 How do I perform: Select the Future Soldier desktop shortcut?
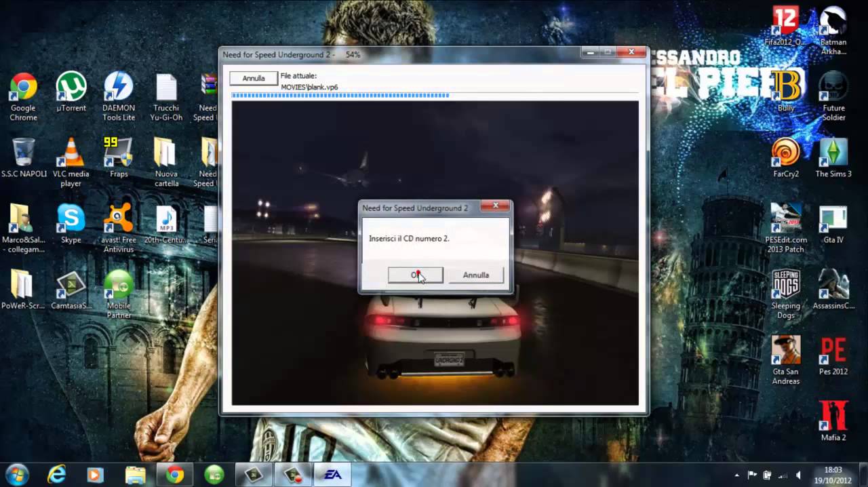(833, 97)
